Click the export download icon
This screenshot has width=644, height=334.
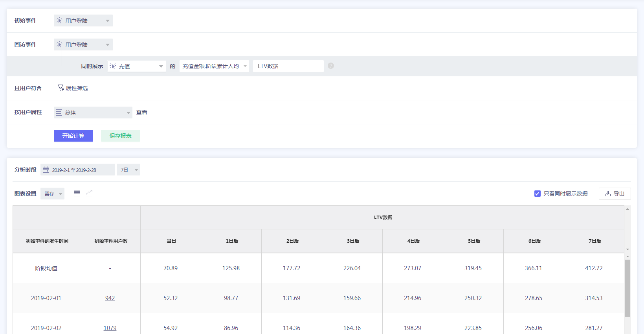pyautogui.click(x=607, y=194)
